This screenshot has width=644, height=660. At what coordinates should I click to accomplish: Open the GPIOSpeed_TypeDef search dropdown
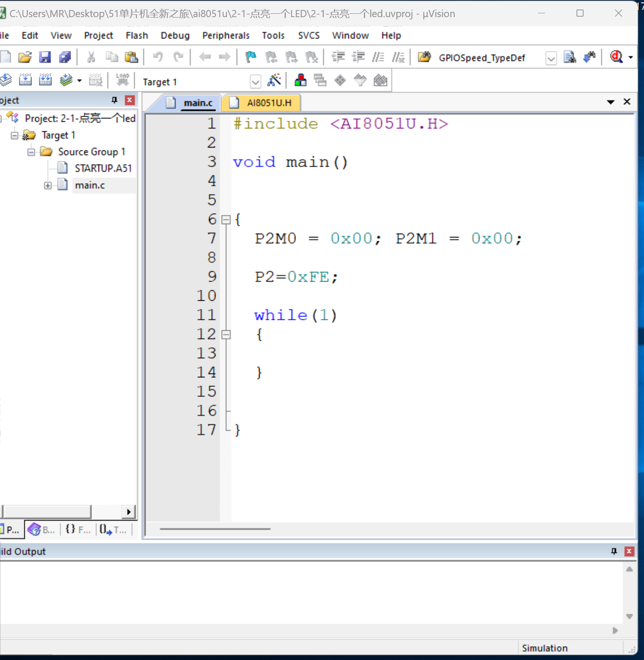pyautogui.click(x=551, y=58)
